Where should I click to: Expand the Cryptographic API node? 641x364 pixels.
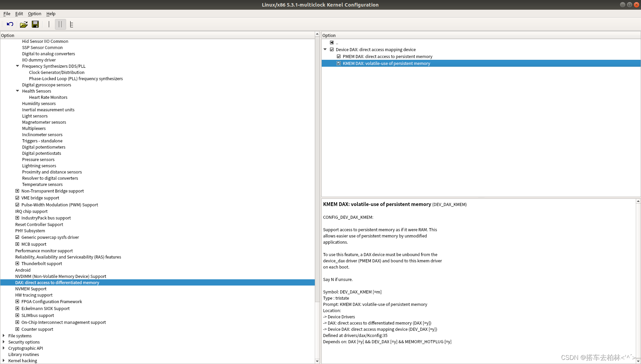pos(3,348)
